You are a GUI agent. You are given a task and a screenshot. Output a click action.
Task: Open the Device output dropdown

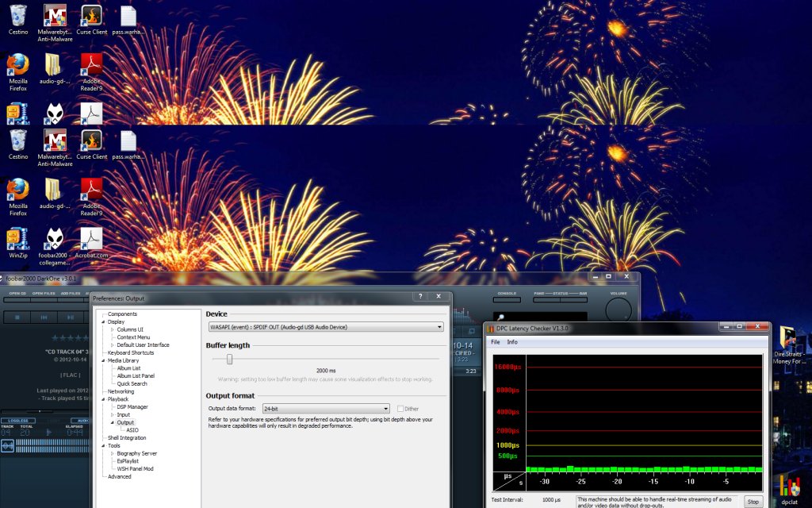[326, 327]
